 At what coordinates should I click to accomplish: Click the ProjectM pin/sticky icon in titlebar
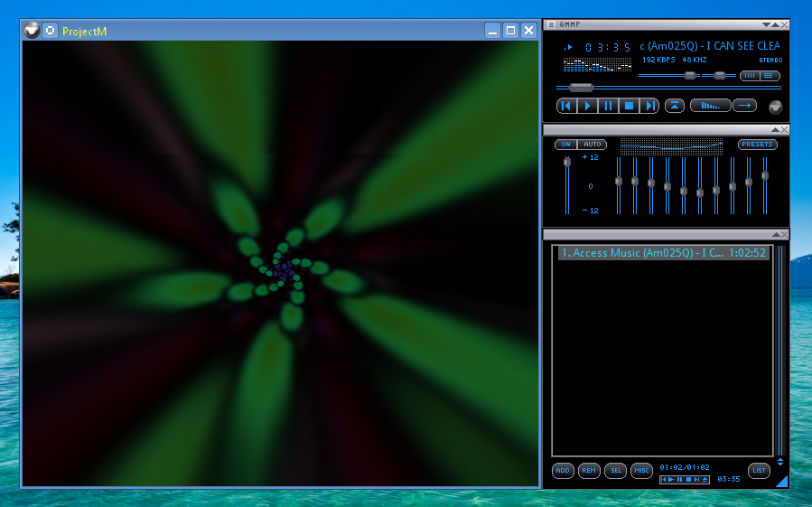pyautogui.click(x=51, y=31)
